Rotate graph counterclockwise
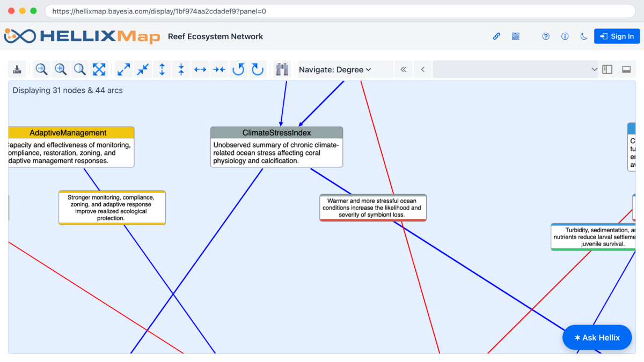The image size is (644, 362). 238,69
